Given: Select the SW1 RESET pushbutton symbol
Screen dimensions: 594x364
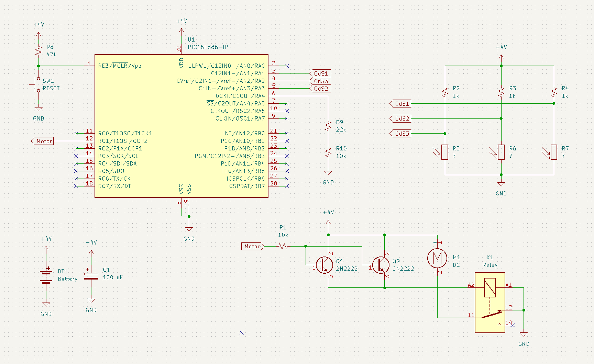Looking at the screenshot, I should tap(36, 84).
